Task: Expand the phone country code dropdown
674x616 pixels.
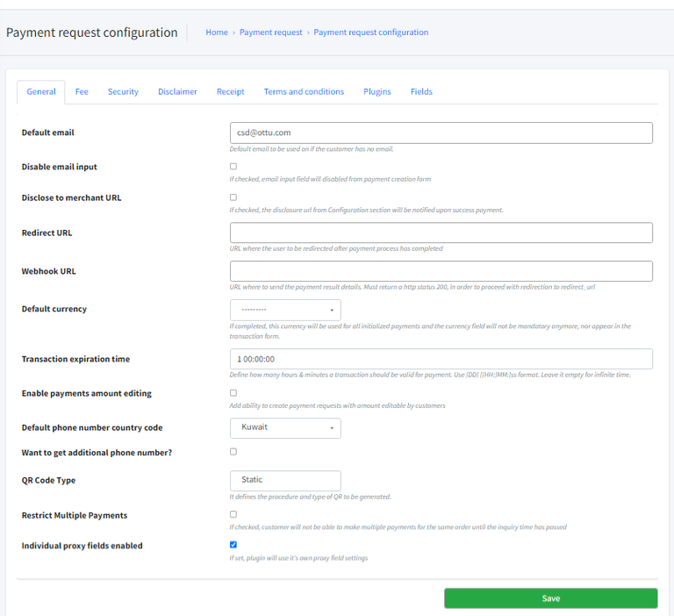Action: pyautogui.click(x=285, y=427)
